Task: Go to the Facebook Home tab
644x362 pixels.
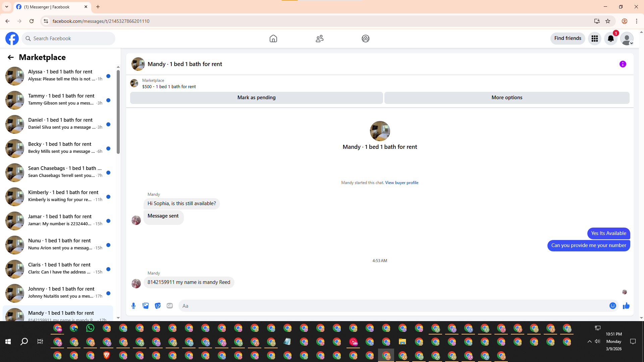Action: [273, 39]
